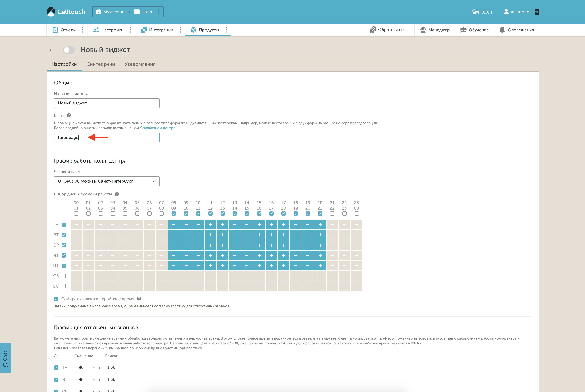Open the Настройки menu
The height and width of the screenshot is (392, 585).
(108, 30)
